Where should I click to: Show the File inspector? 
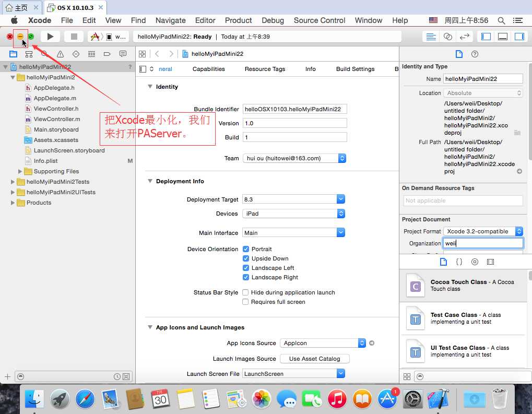pos(459,54)
